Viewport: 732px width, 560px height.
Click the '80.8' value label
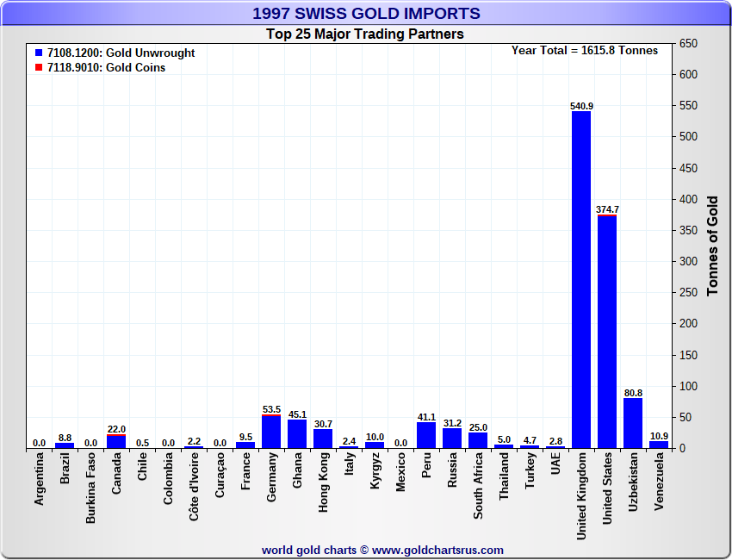click(633, 393)
